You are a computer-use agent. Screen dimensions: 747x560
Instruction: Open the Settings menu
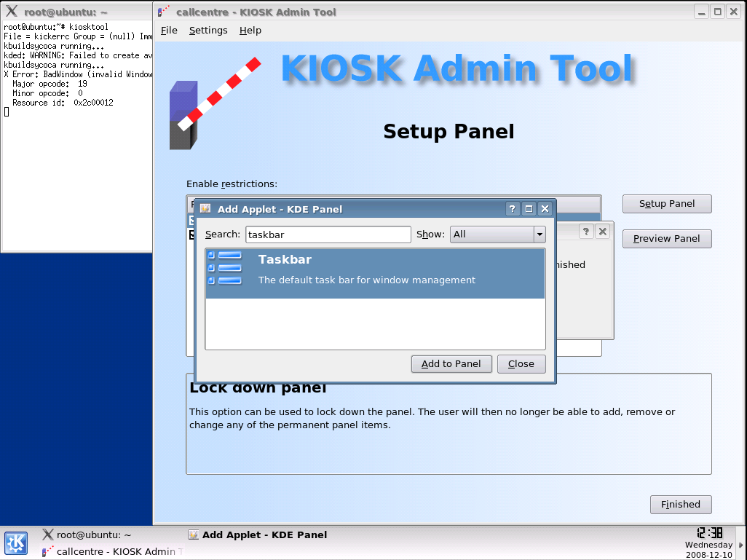208,31
